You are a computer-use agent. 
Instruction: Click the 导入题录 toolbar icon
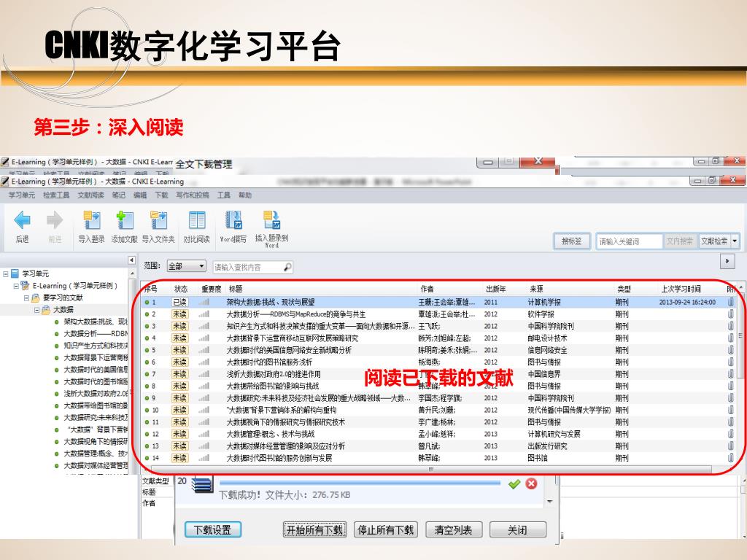(91, 221)
